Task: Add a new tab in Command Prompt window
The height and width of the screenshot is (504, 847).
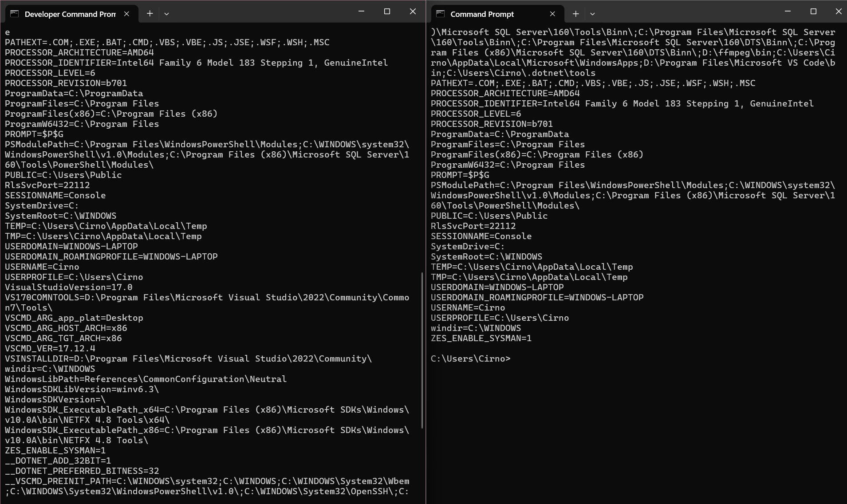Action: (x=576, y=14)
